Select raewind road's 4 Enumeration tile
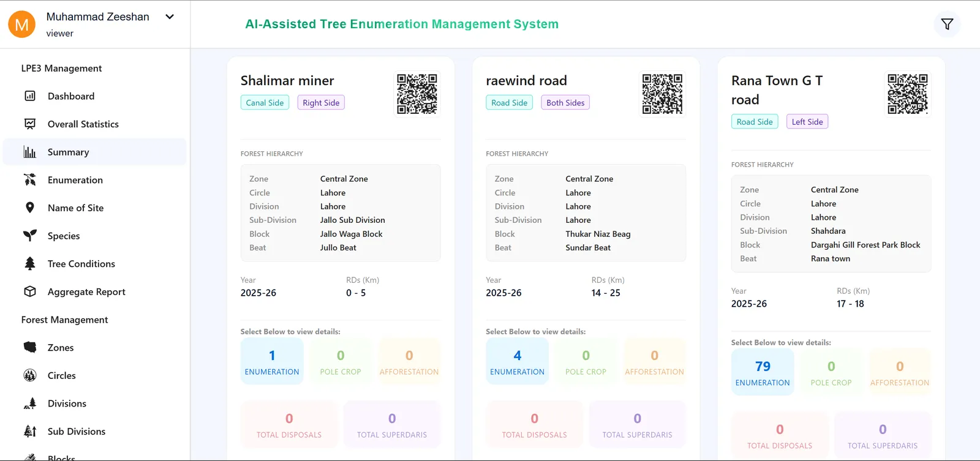The width and height of the screenshot is (980, 461). point(517,361)
